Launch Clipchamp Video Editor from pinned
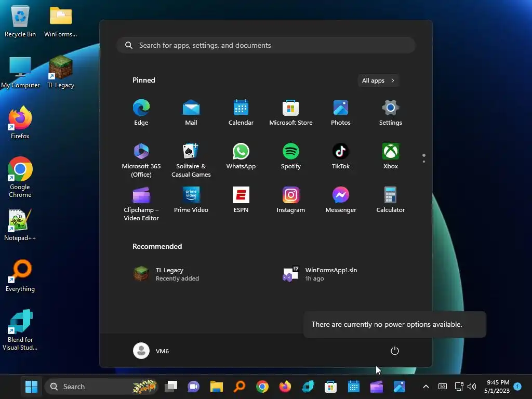This screenshot has height=399, width=532. click(x=141, y=204)
